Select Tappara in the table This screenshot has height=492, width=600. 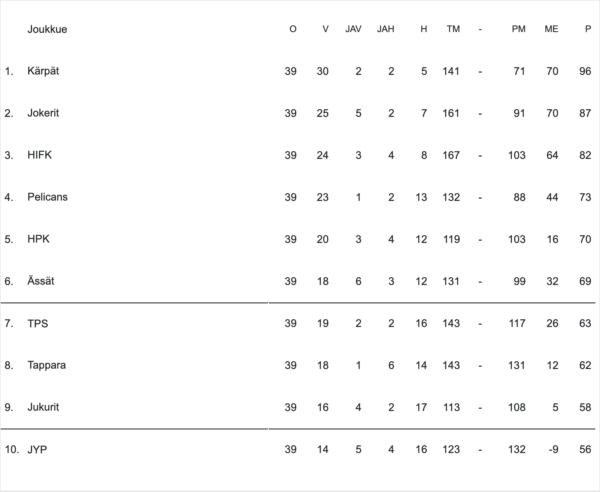point(46,365)
